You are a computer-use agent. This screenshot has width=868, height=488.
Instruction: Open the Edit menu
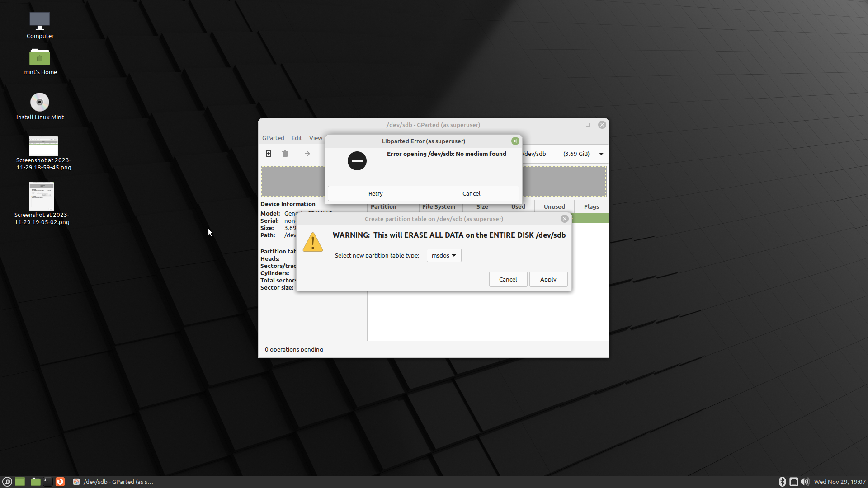297,138
